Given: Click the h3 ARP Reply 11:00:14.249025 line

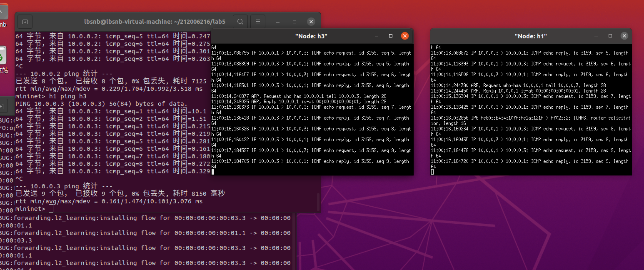Looking at the screenshot, I should point(299,102).
